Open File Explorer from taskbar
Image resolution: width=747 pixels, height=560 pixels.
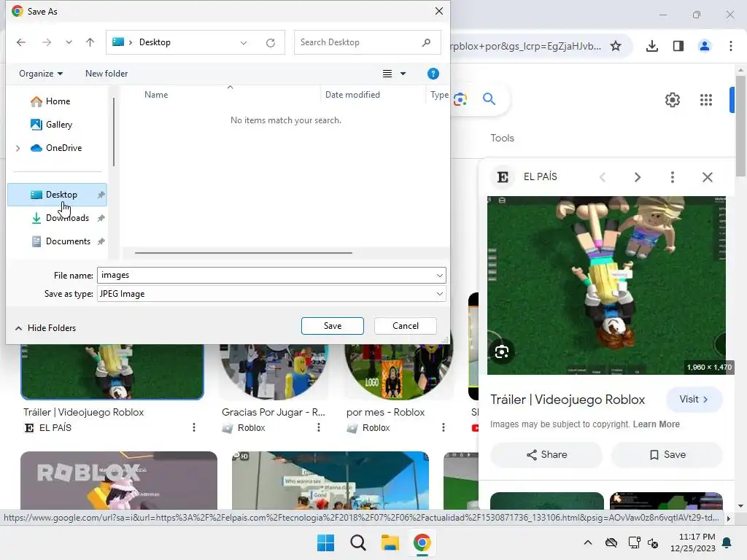click(x=390, y=542)
